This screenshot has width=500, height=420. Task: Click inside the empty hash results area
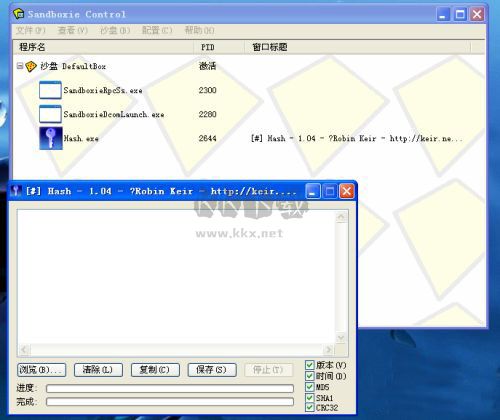pyautogui.click(x=176, y=277)
